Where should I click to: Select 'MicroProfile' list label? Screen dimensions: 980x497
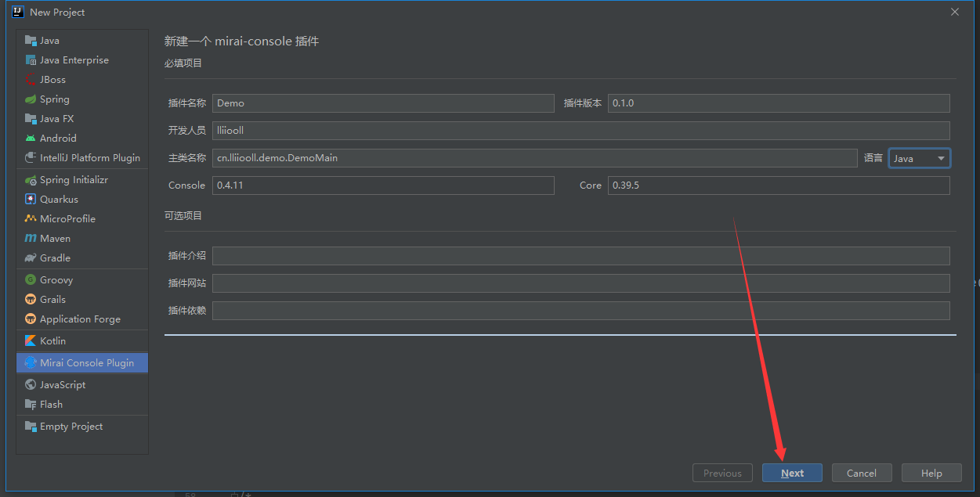click(x=67, y=219)
